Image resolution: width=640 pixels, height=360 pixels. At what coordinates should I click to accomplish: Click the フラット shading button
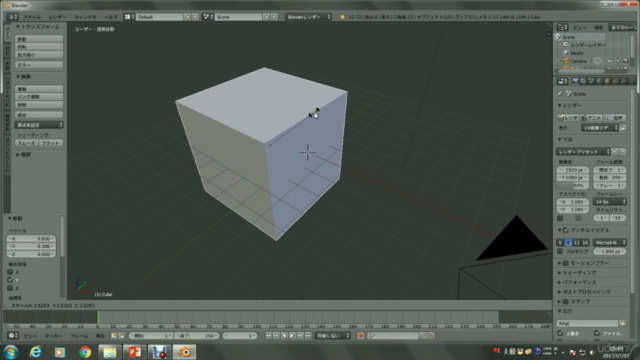(x=51, y=143)
